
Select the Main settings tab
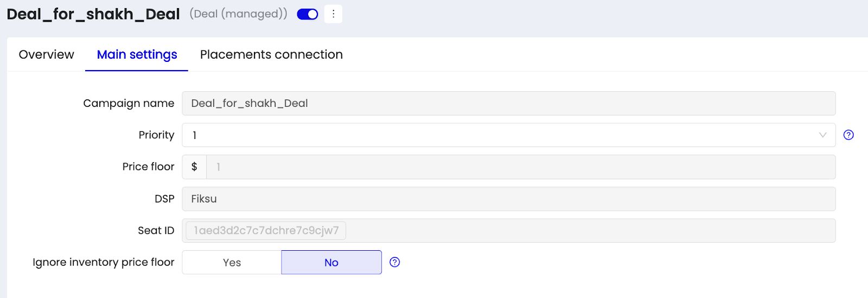pos(137,54)
